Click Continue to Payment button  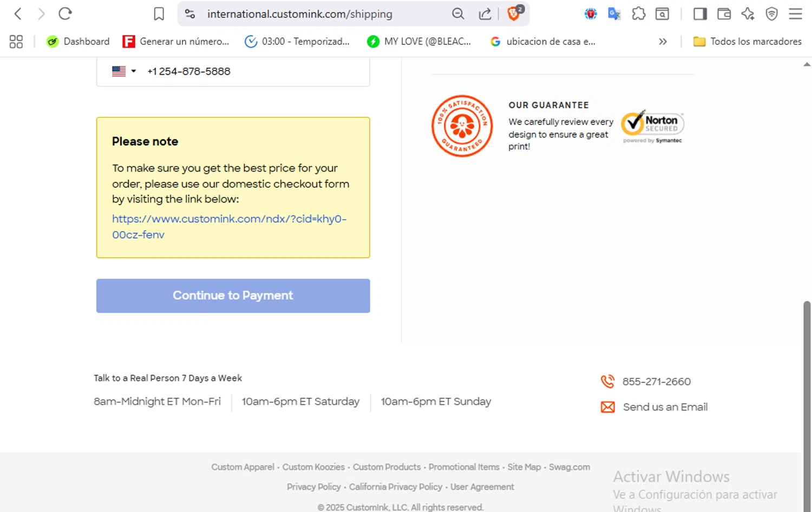click(233, 296)
